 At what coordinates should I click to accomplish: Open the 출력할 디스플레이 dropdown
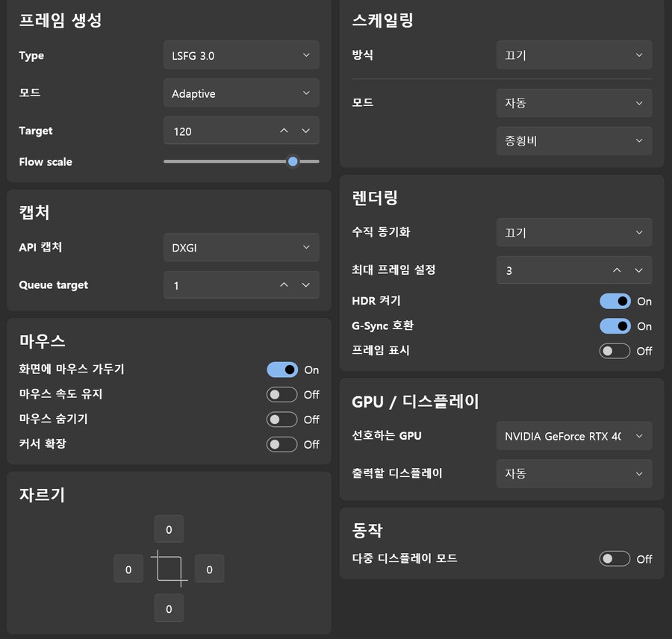point(573,473)
